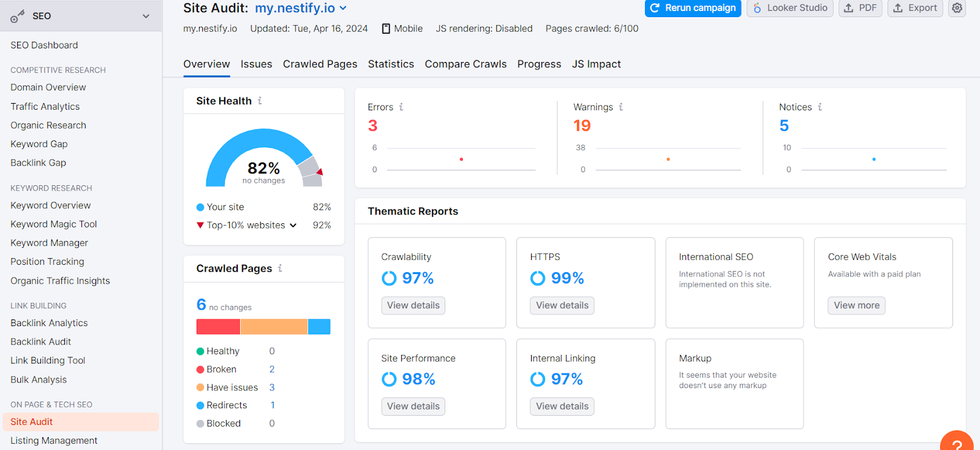This screenshot has width=980, height=450.
Task: Click the orange issues segment of crawled pages bar
Action: (274, 327)
